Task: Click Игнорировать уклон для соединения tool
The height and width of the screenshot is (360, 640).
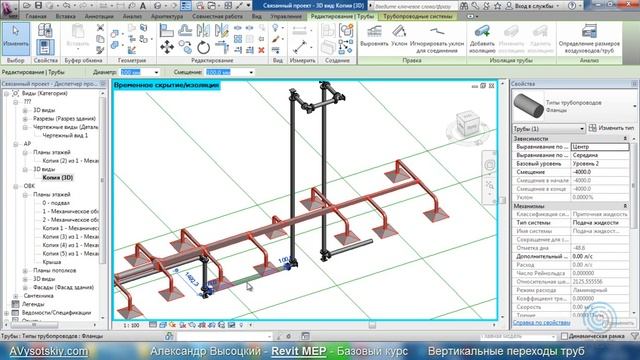Action: click(437, 39)
